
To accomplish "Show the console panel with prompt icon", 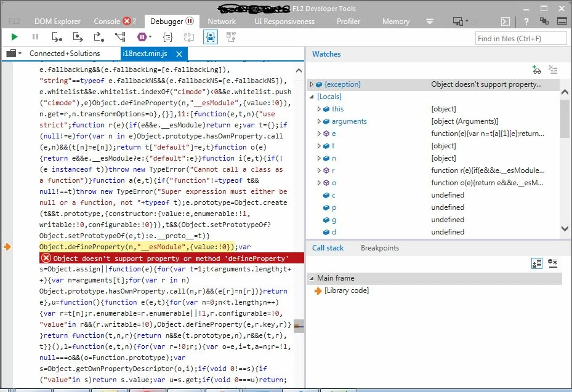I will pos(506,22).
